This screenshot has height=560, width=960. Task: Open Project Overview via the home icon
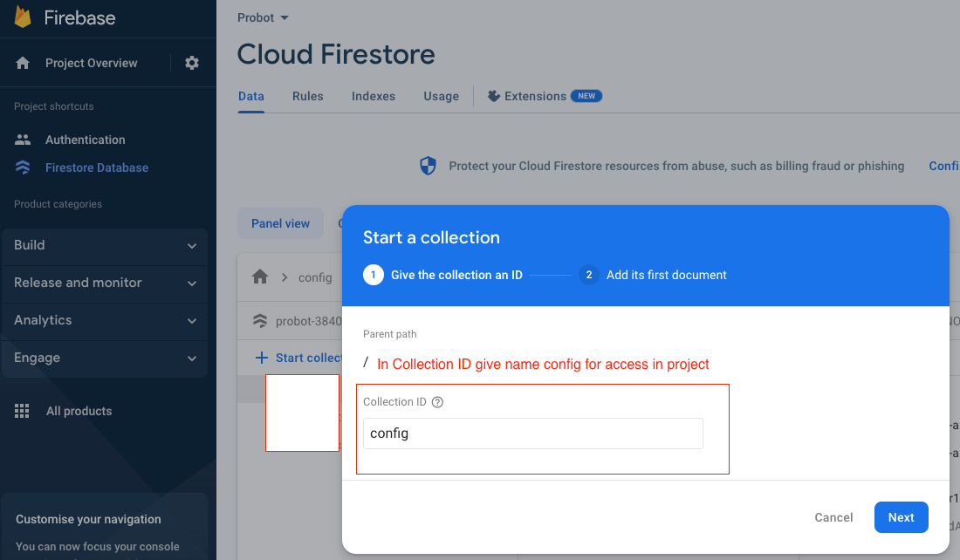tap(22, 62)
